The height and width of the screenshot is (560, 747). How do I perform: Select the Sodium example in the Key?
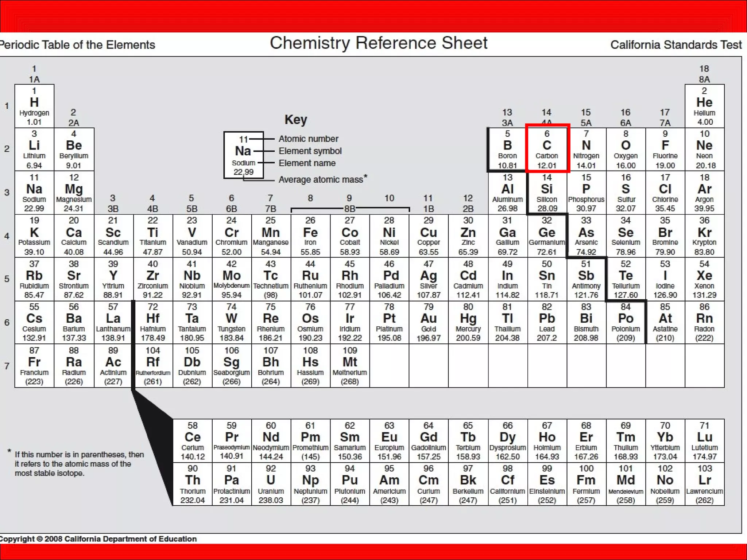pyautogui.click(x=243, y=155)
